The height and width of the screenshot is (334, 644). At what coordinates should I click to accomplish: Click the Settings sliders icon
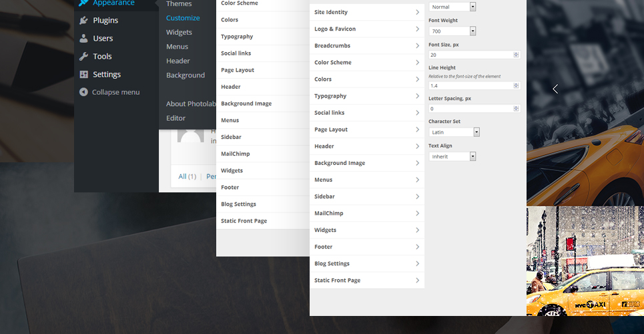click(83, 74)
